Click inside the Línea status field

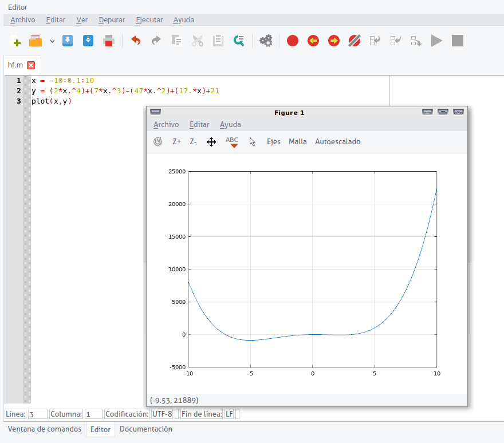coord(38,414)
